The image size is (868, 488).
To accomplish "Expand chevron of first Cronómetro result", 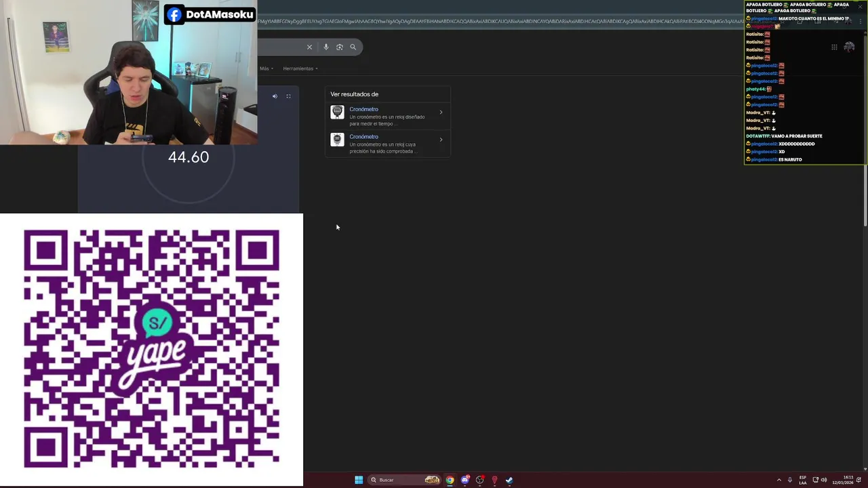I will [x=441, y=113].
